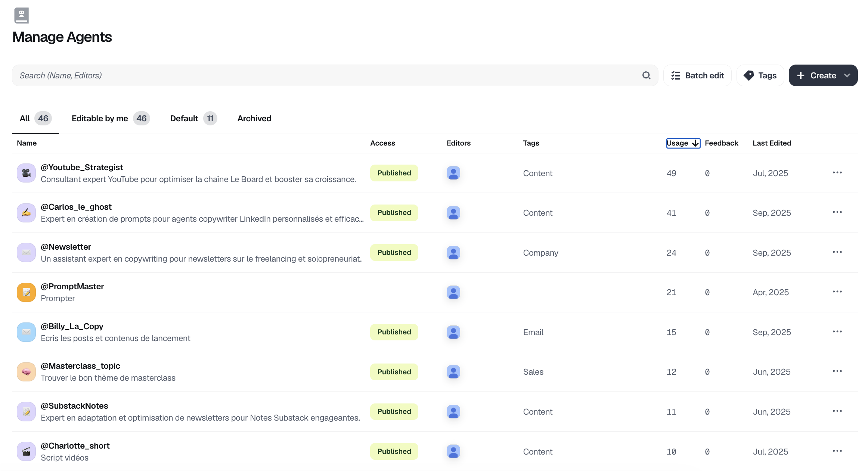Click the Batch edit button
This screenshot has height=471, width=868.
[x=697, y=75]
